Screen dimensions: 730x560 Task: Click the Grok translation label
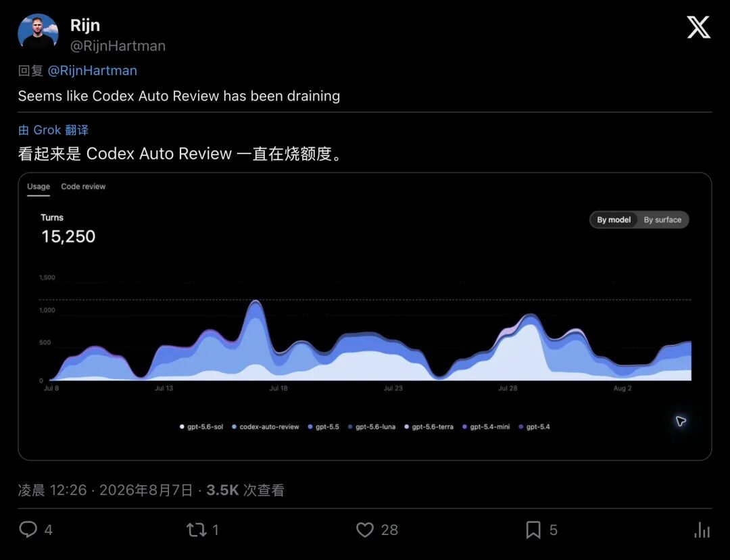tap(53, 130)
